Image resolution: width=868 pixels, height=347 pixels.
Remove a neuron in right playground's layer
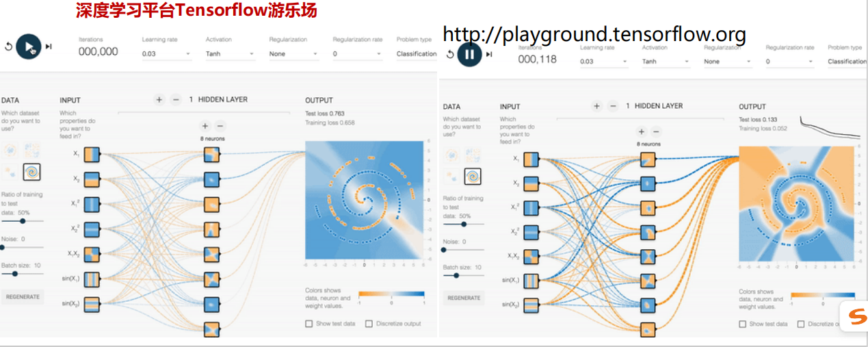pos(656,131)
